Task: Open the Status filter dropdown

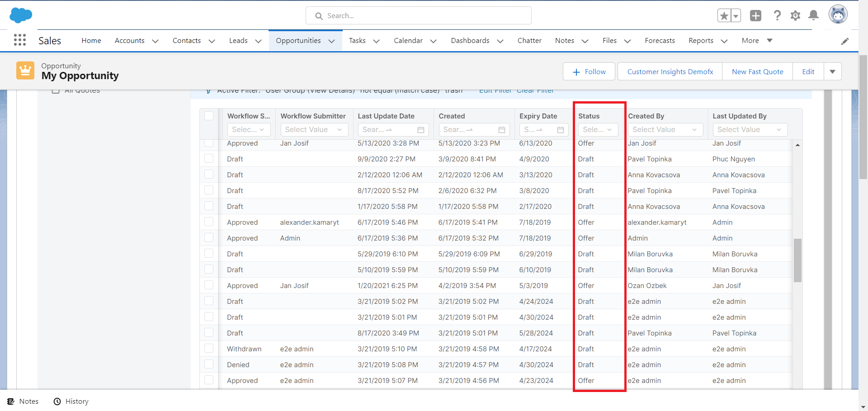Action: tap(598, 130)
